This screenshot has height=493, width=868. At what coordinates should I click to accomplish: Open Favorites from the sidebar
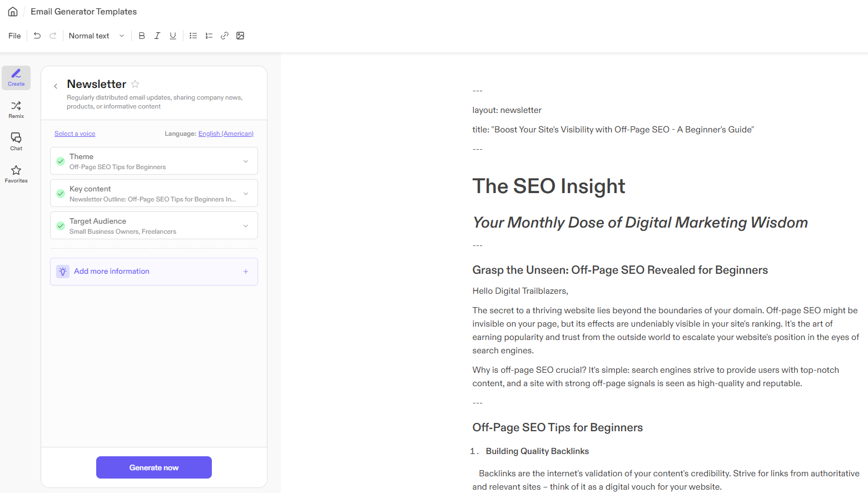point(16,174)
